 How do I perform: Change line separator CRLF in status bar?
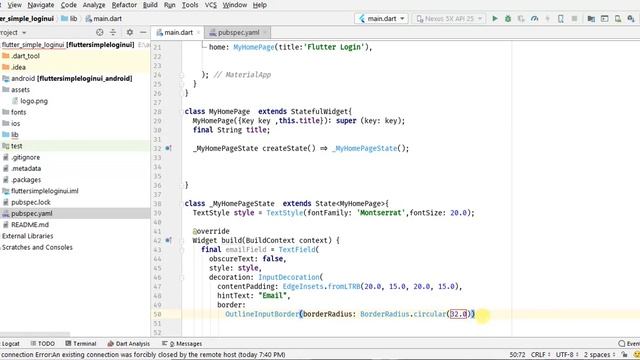point(540,355)
